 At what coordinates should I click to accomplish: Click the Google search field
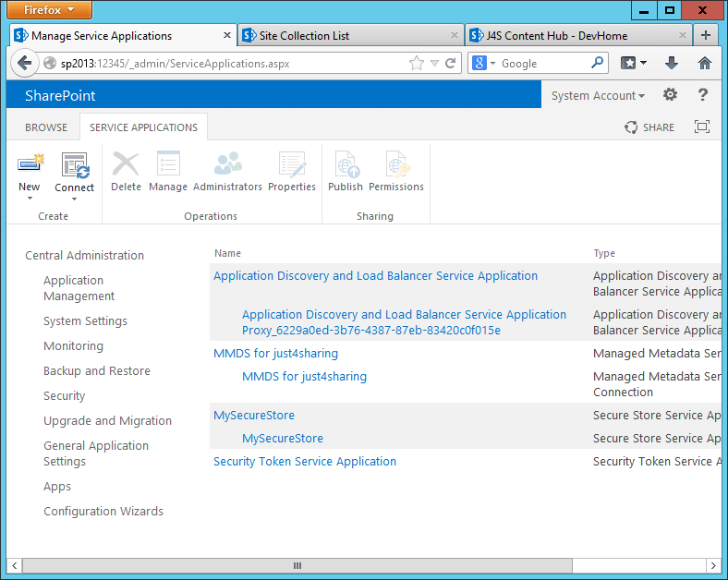click(x=543, y=63)
